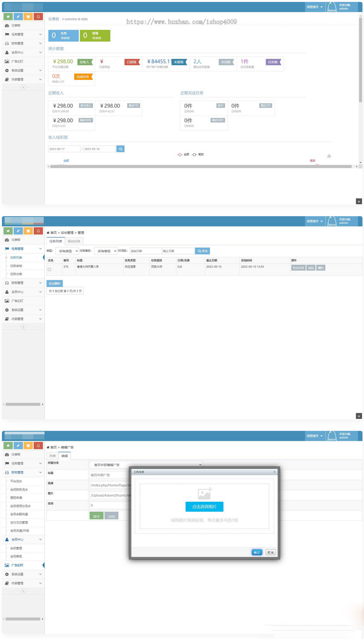Click red bell shortcut on dashboard page
This screenshot has width=364, height=639.
[x=38, y=17]
